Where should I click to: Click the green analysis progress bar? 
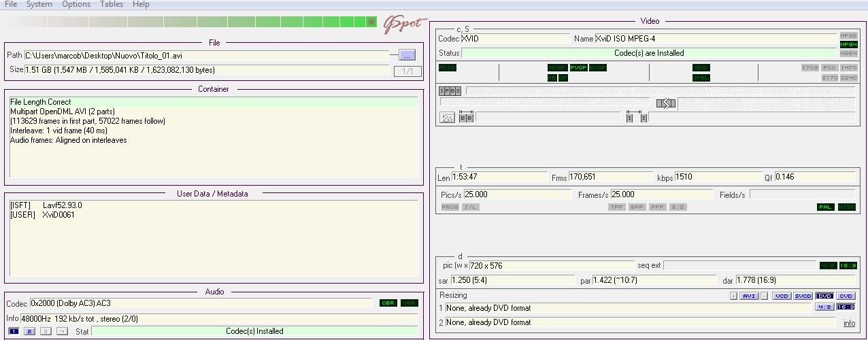click(191, 22)
